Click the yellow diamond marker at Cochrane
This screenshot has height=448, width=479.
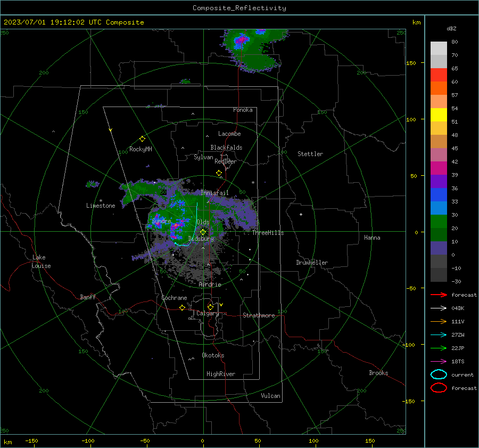click(x=182, y=307)
